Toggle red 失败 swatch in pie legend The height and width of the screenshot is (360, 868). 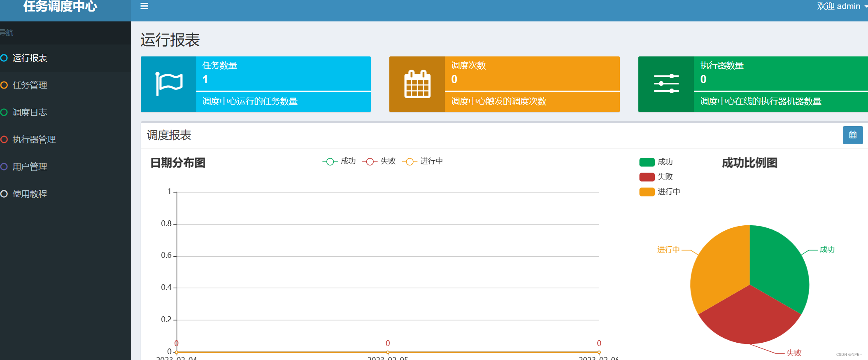point(647,177)
